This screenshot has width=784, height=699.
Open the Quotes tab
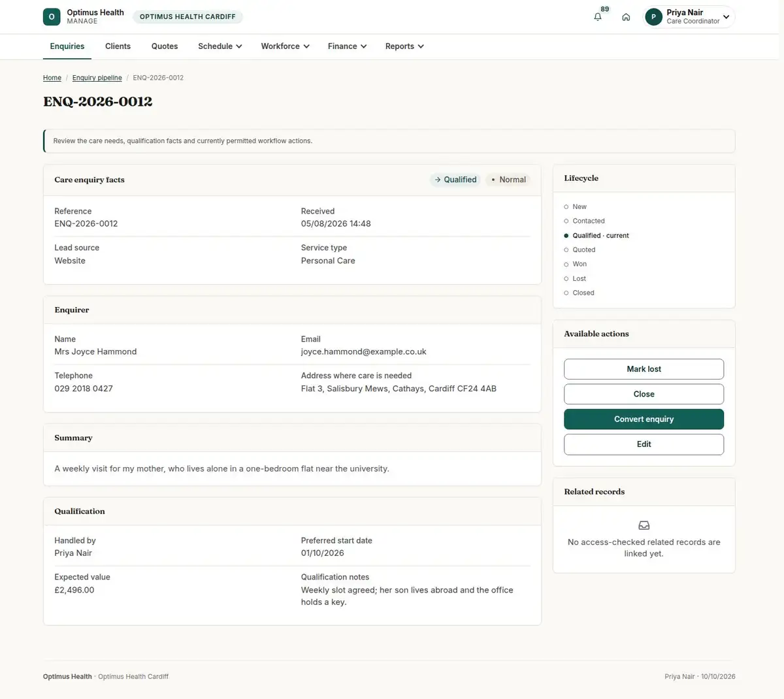pyautogui.click(x=165, y=46)
